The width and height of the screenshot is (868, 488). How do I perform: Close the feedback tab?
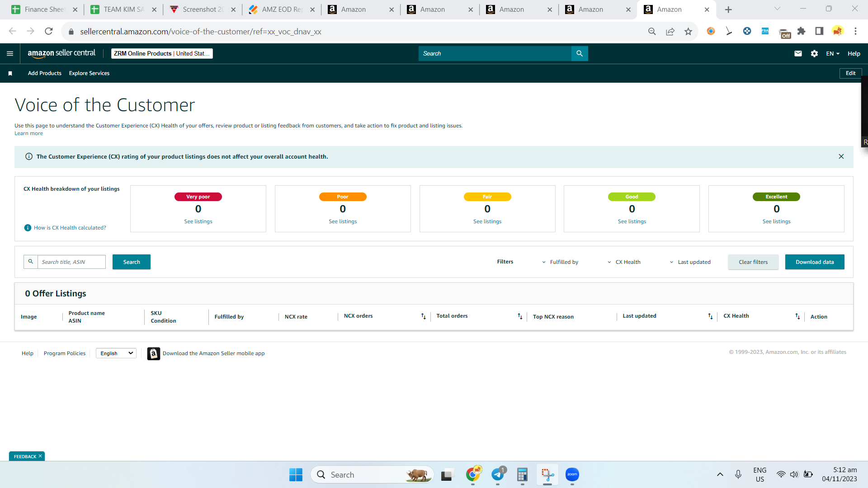(x=40, y=456)
